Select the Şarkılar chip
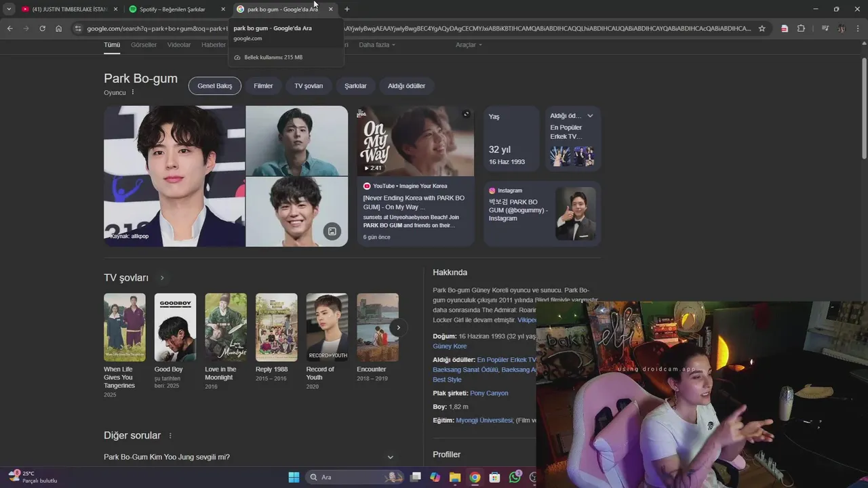The image size is (868, 488). (x=355, y=86)
